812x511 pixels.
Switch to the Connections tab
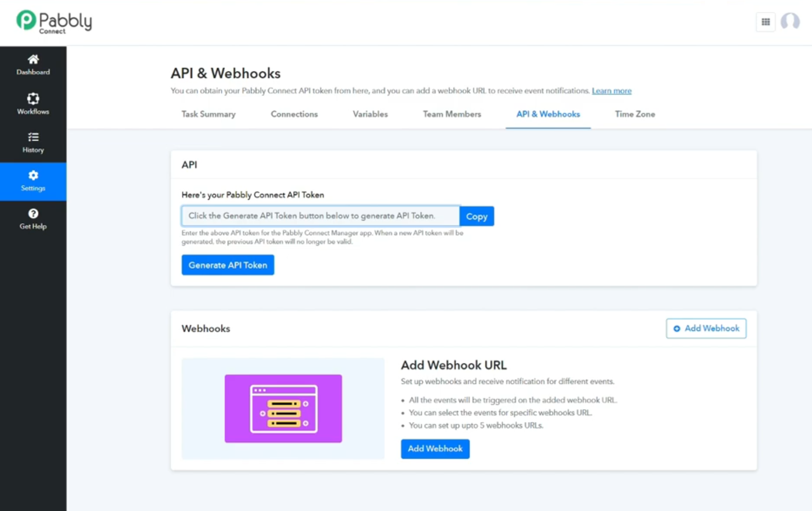(294, 114)
